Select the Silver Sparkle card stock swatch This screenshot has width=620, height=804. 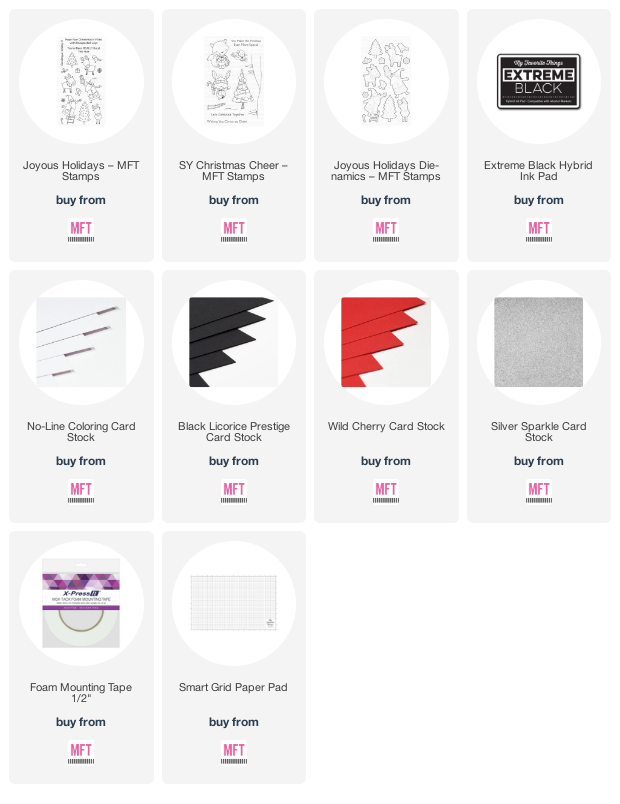[x=539, y=342]
